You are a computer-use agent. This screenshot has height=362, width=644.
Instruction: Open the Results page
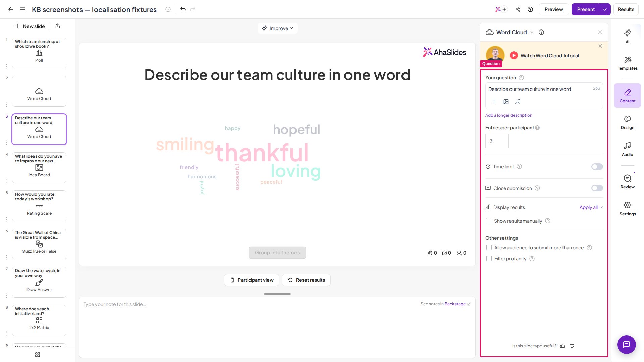point(626,9)
